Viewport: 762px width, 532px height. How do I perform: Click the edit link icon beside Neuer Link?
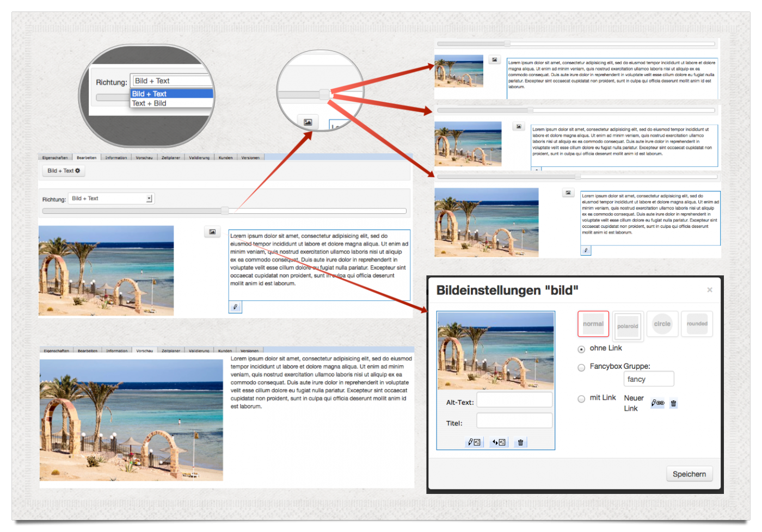(657, 403)
